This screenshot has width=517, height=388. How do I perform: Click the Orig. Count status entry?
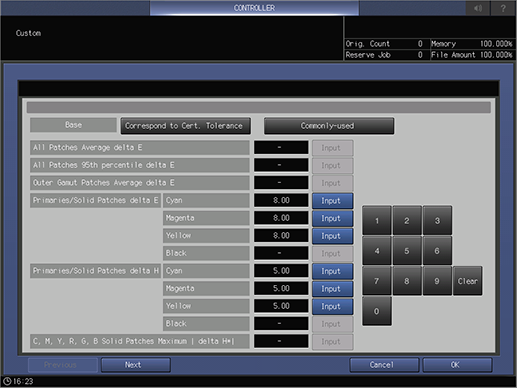pos(386,44)
